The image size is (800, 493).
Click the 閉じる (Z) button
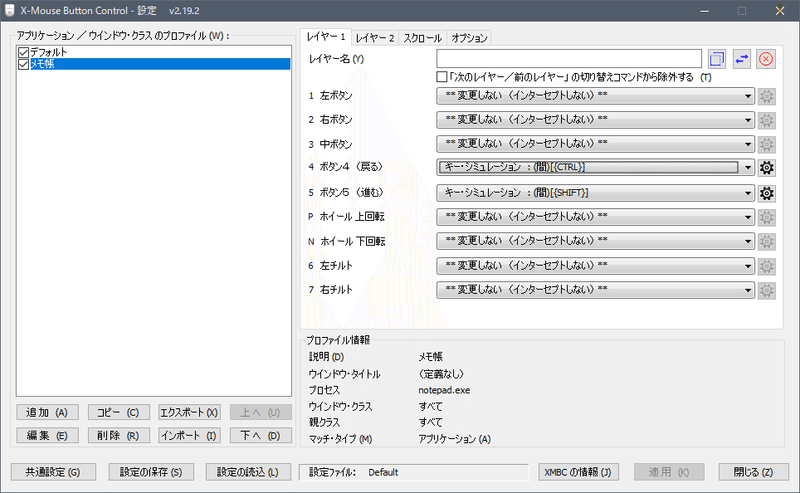754,472
